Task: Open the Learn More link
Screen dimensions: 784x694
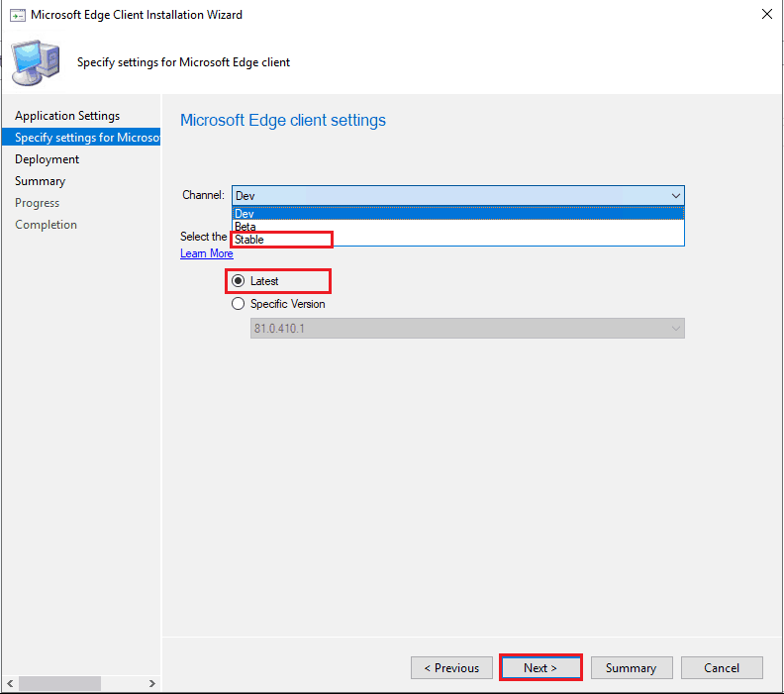Action: pyautogui.click(x=207, y=253)
